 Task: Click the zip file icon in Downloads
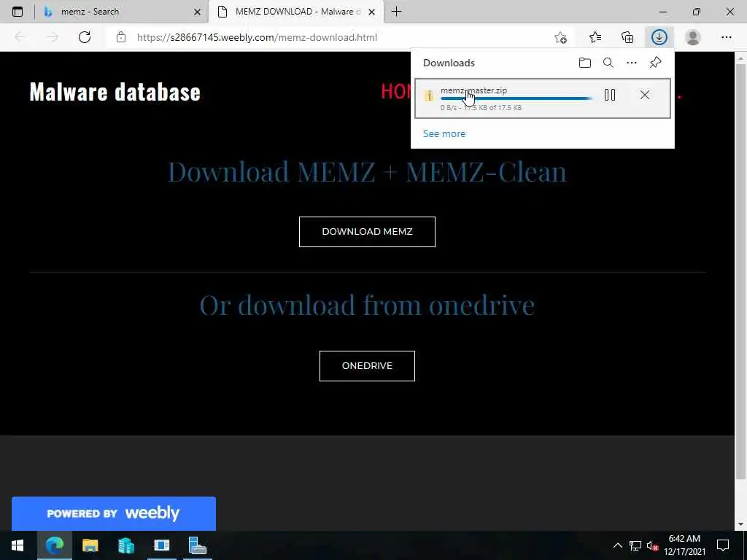[x=429, y=96]
